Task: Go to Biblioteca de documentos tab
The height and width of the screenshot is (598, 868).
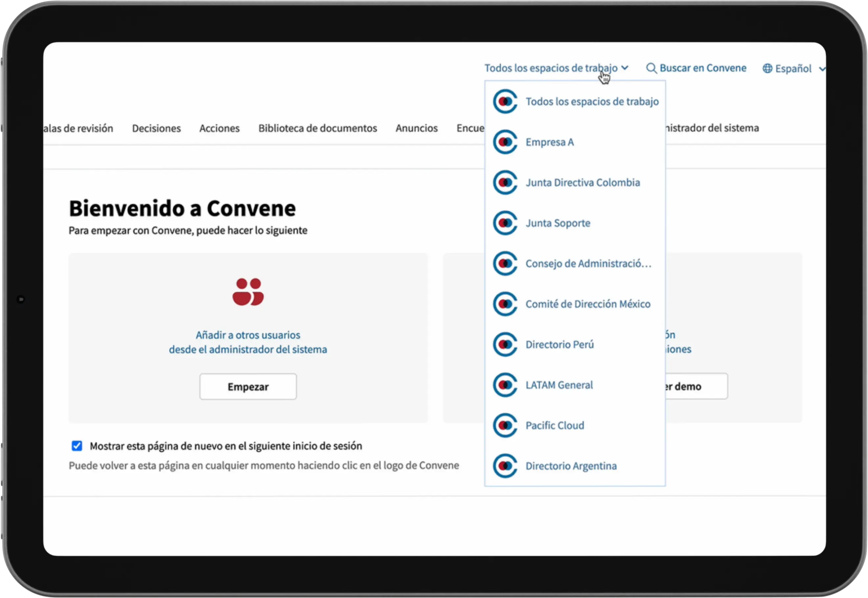Action: click(x=318, y=128)
